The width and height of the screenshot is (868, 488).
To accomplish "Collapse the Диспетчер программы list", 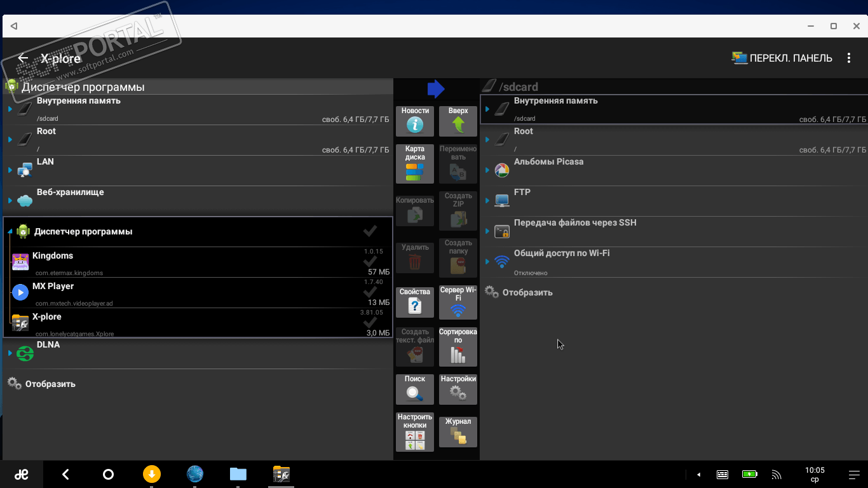I will click(x=10, y=232).
